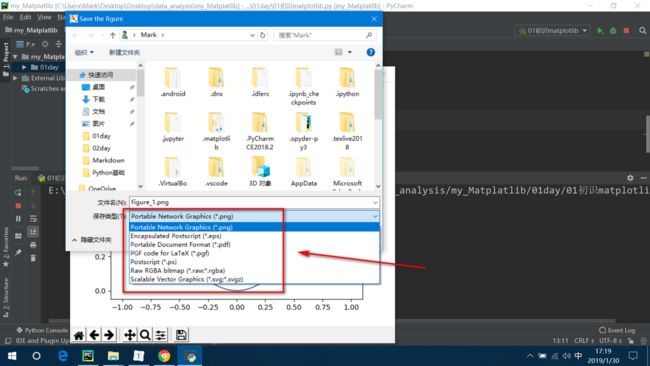Click the Chrome icon in taskbar
This screenshot has width=650, height=366.
(164, 356)
